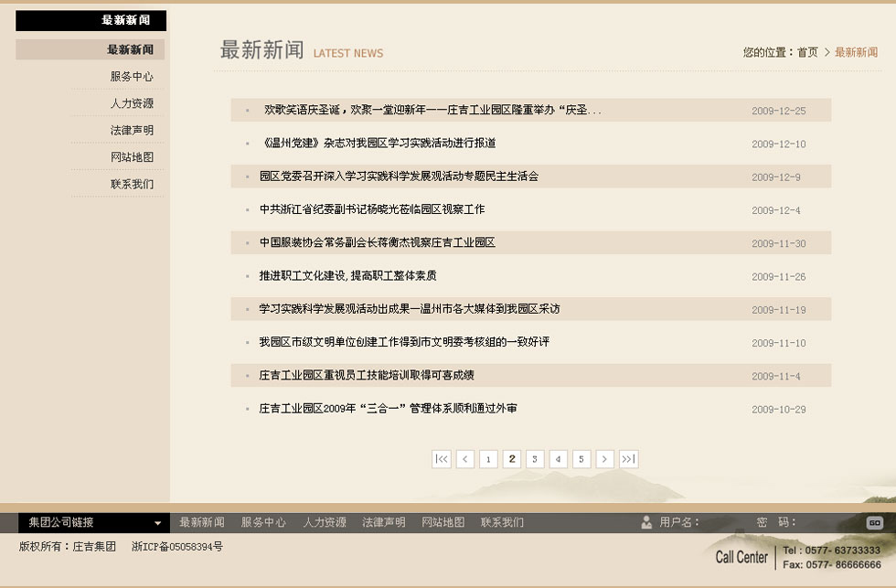Screen dimensions: 896x588
Task: Click 首页 in the breadcrumb
Action: coord(807,52)
